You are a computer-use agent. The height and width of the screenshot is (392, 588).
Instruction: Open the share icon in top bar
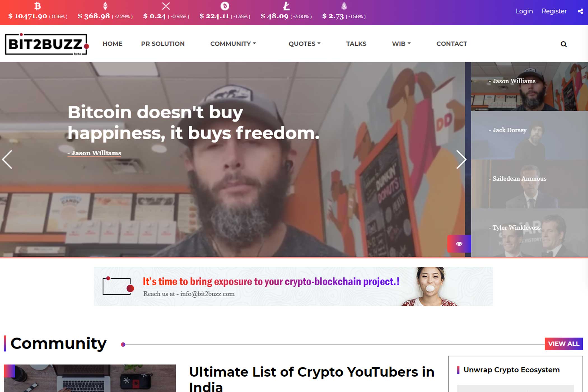580,11
